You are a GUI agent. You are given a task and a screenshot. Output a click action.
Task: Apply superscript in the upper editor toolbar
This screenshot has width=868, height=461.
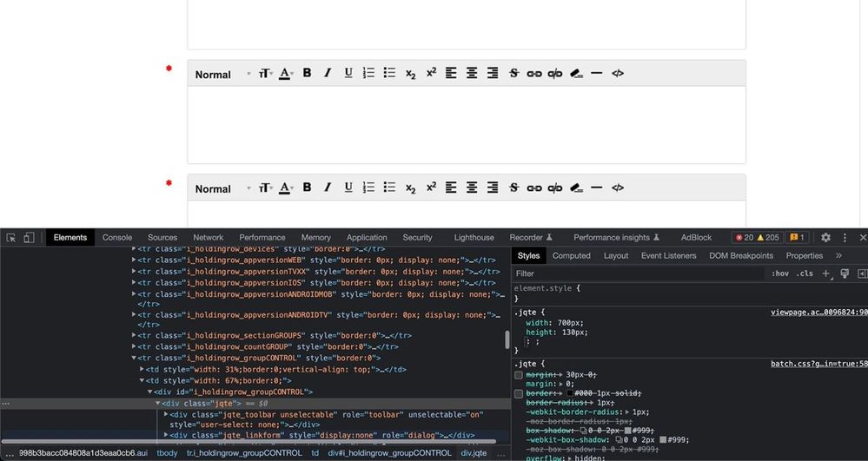(431, 73)
